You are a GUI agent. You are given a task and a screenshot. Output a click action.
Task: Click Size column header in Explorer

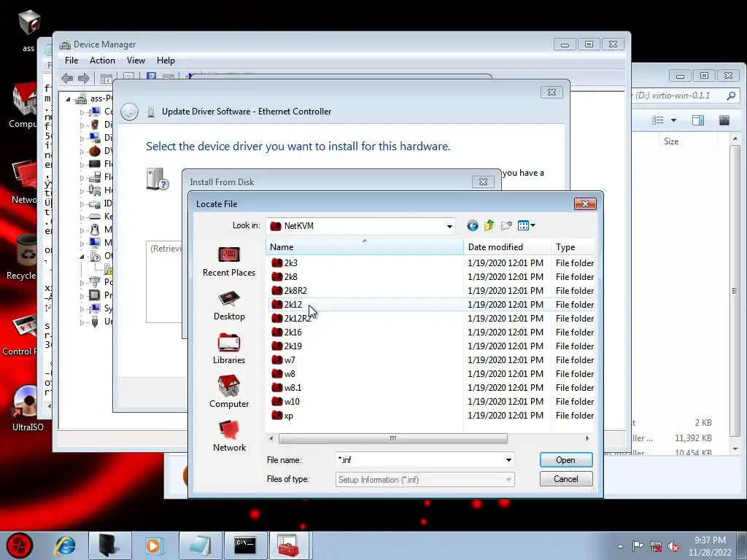671,141
